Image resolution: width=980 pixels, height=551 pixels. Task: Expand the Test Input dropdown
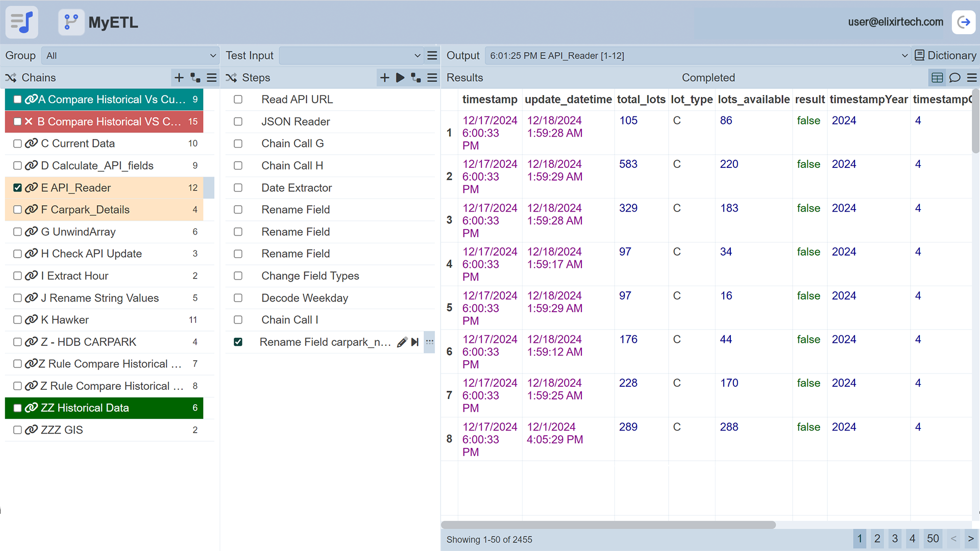click(351, 55)
